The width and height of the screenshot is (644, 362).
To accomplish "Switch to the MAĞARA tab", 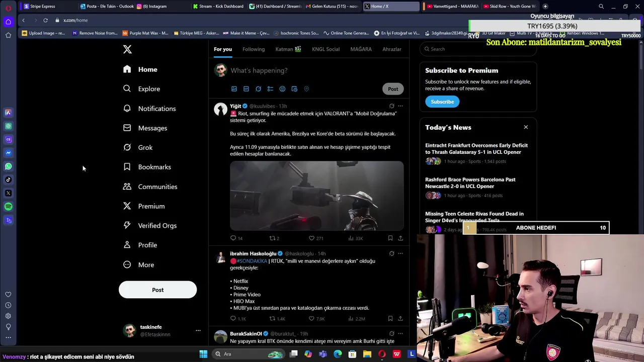I will tap(361, 49).
